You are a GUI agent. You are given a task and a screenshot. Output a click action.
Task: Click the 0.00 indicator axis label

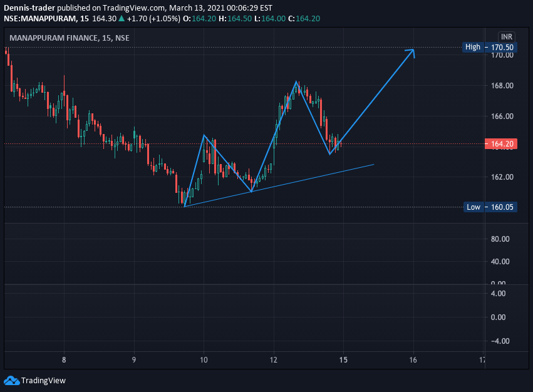click(x=499, y=317)
